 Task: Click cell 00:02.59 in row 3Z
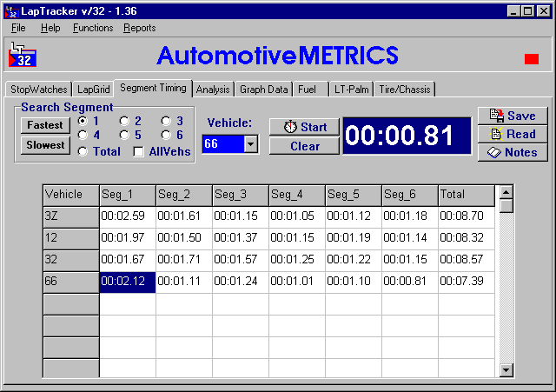coord(128,217)
